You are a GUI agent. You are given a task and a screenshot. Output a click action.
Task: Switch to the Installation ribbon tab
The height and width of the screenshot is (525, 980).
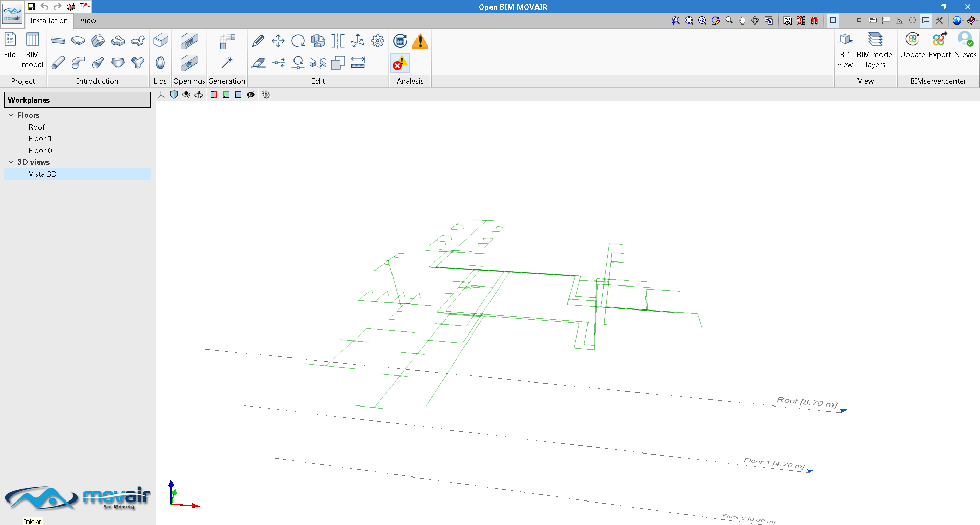pos(49,21)
